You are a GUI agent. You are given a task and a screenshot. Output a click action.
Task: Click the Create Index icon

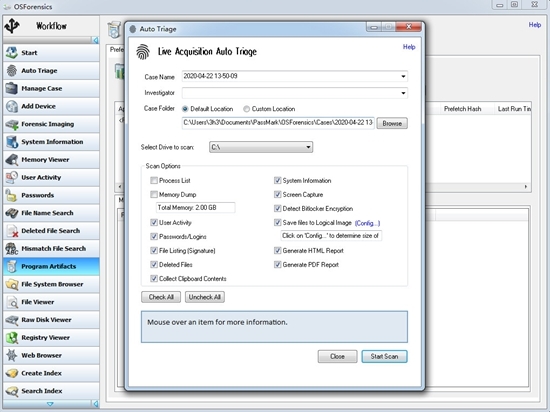coord(12,373)
